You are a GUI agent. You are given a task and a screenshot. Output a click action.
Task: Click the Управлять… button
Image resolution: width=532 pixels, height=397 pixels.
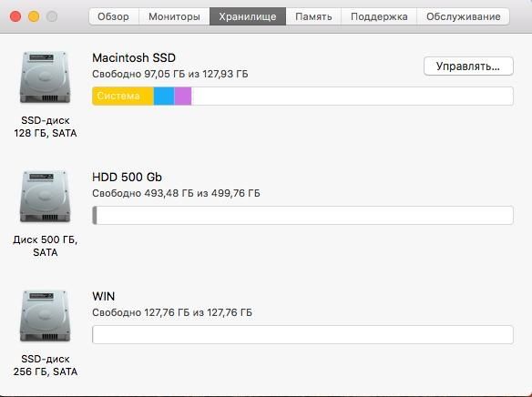pos(468,66)
